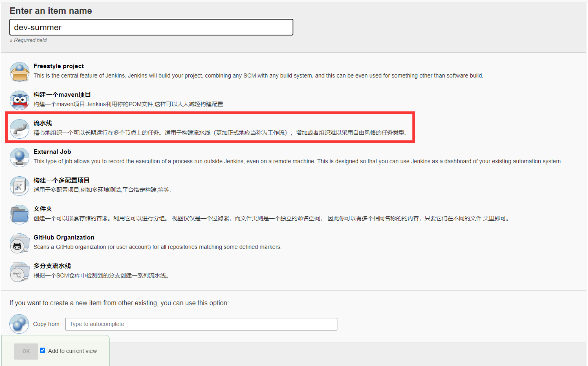588x366 pixels.
Task: Choose the 文件夹 item title
Action: coord(43,209)
